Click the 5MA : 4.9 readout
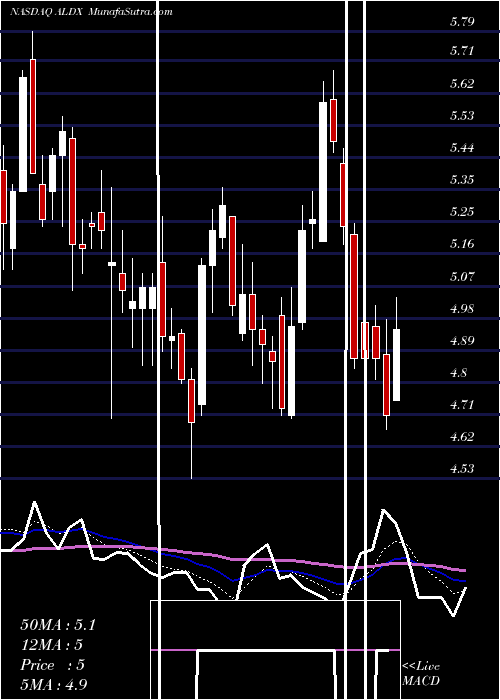 54,684
